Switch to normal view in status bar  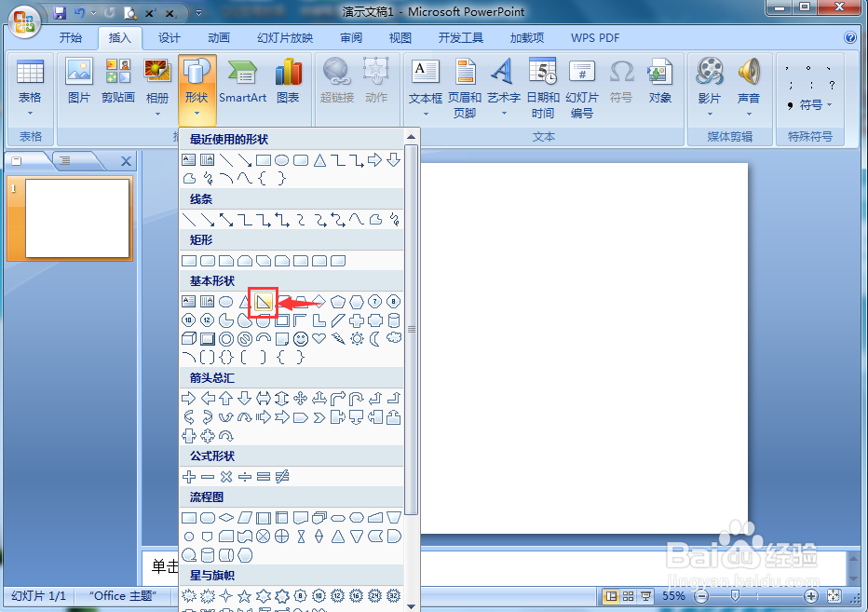611,596
